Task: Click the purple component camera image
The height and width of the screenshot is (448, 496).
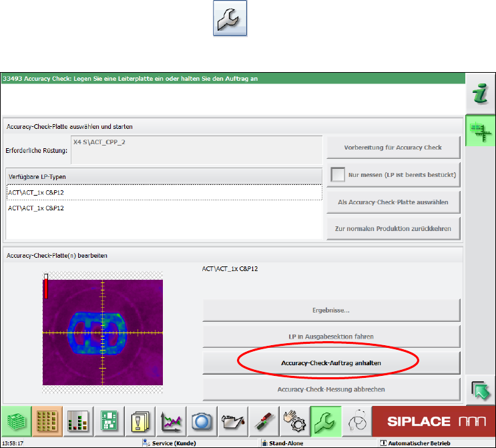Action: pyautogui.click(x=103, y=332)
